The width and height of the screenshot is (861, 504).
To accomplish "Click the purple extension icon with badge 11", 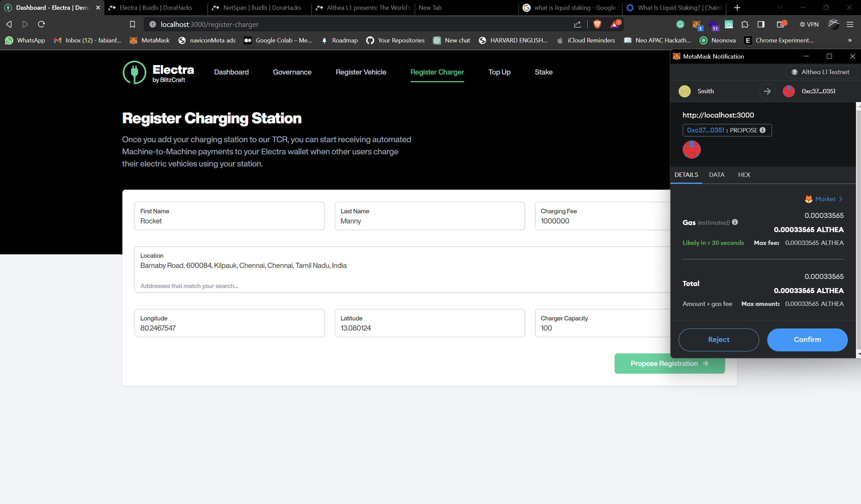I will click(x=713, y=25).
